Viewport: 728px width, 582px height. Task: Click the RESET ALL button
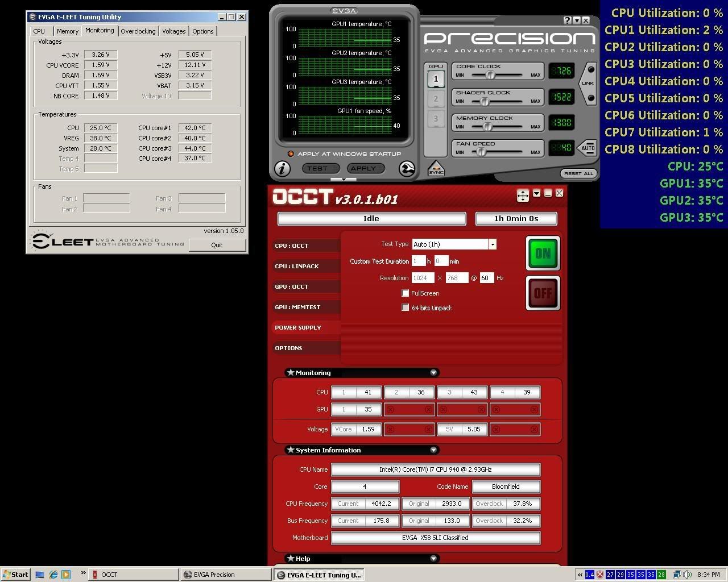[578, 173]
